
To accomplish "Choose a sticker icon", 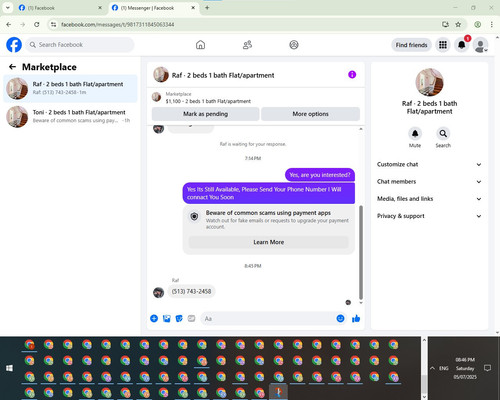I will pos(179,318).
